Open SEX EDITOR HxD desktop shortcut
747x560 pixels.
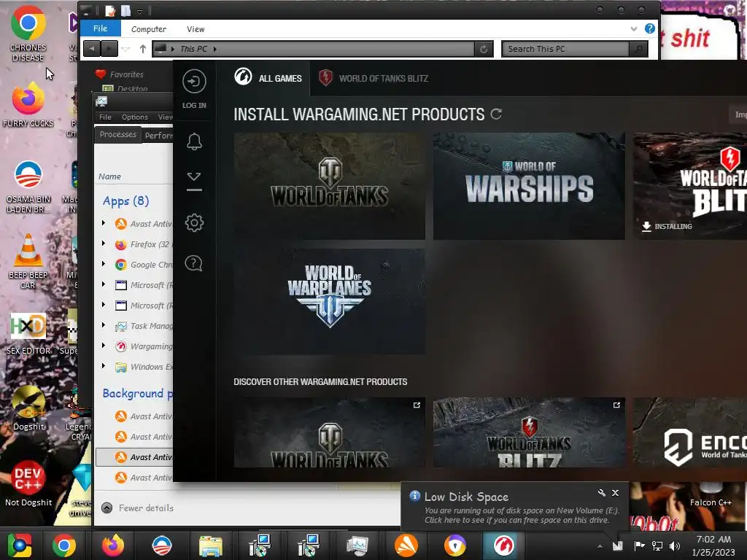28,333
